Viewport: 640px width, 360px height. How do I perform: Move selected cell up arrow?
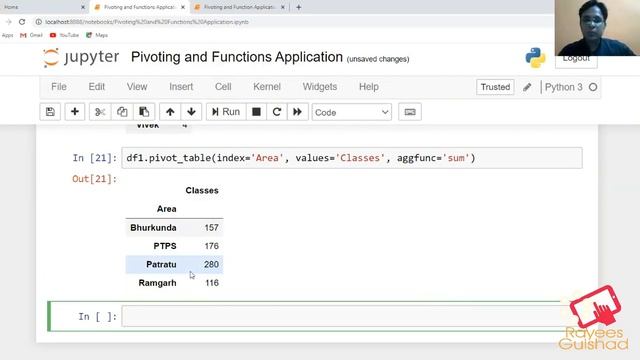point(170,112)
